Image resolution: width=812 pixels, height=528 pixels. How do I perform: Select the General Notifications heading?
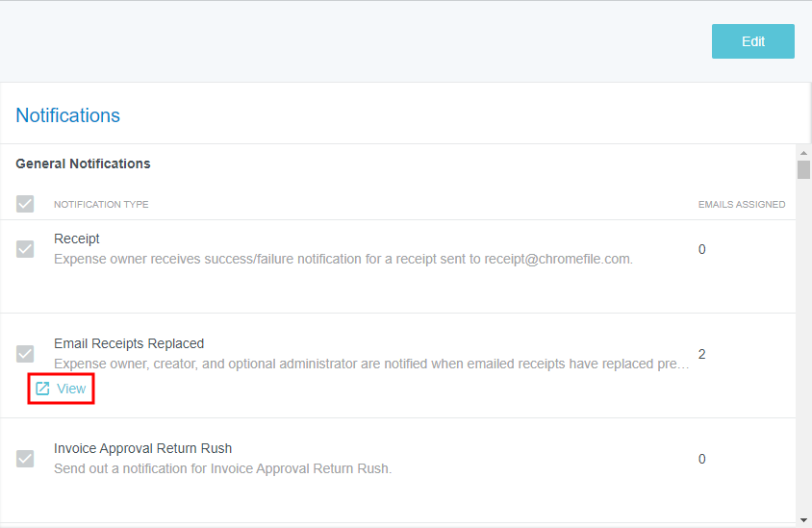point(83,163)
